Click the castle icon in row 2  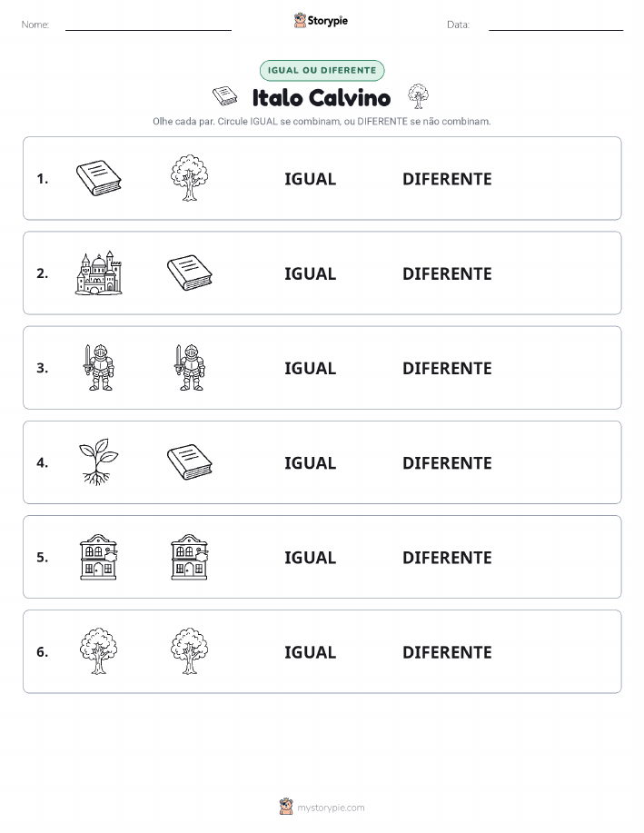pyautogui.click(x=99, y=273)
